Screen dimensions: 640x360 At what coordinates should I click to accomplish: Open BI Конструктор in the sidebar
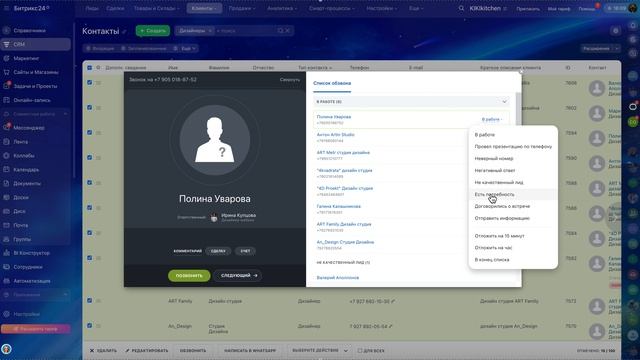31,253
